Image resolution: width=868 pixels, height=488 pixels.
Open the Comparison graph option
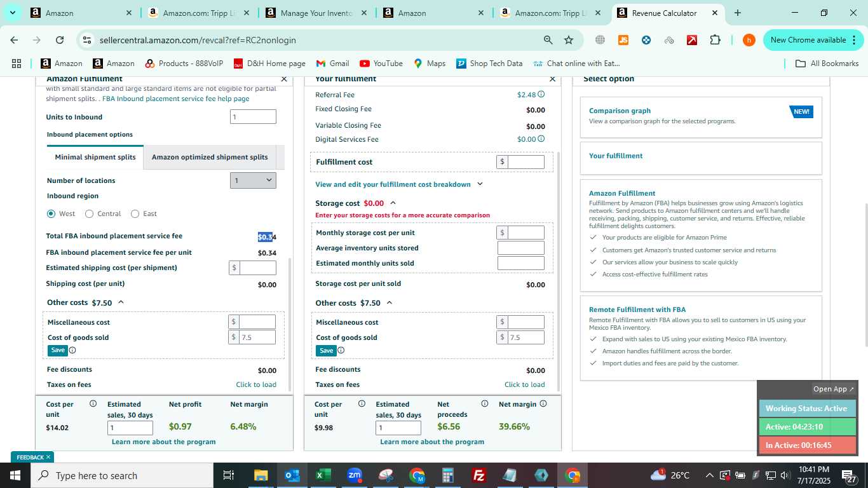pyautogui.click(x=701, y=117)
